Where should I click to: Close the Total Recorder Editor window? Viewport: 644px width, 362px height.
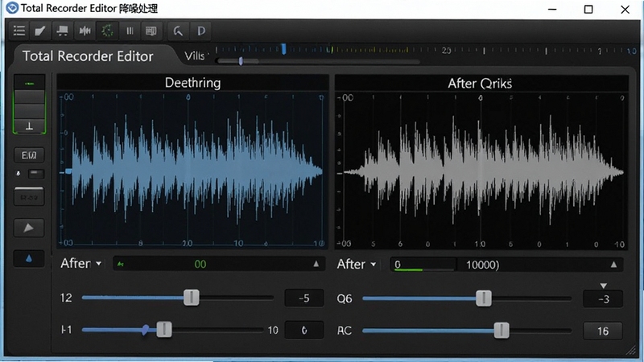pyautogui.click(x=625, y=9)
